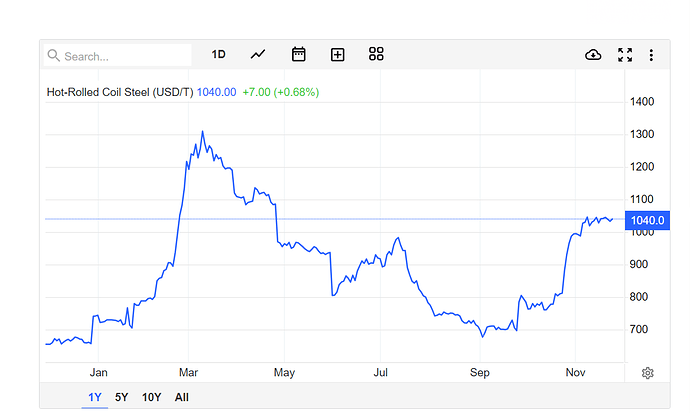Show All historical data range
The height and width of the screenshot is (413, 690).
182,397
